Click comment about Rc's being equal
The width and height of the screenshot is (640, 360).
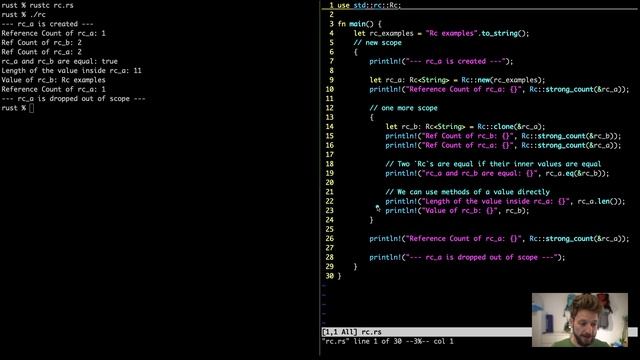(493, 164)
